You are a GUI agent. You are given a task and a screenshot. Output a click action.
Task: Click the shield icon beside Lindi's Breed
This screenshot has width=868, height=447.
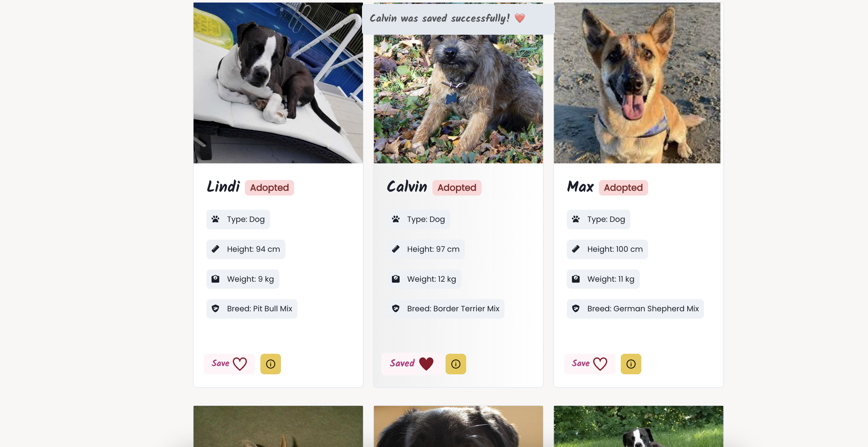click(215, 309)
